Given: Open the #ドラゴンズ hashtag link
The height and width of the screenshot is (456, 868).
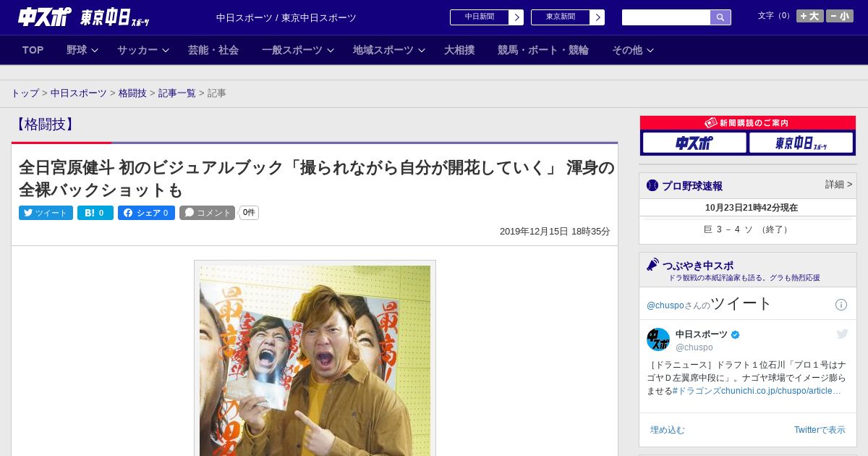Looking at the screenshot, I should coord(698,391).
